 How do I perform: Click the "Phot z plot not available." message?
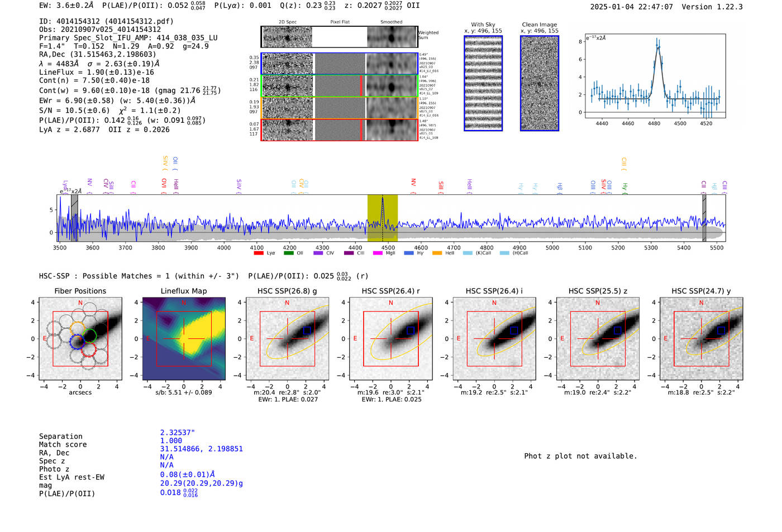(x=580, y=456)
